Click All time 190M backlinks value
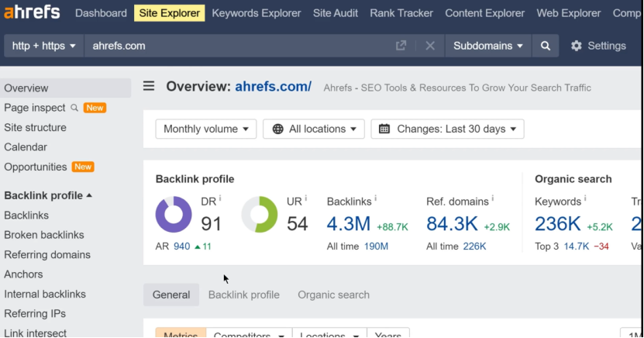This screenshot has height=338, width=644. 376,247
